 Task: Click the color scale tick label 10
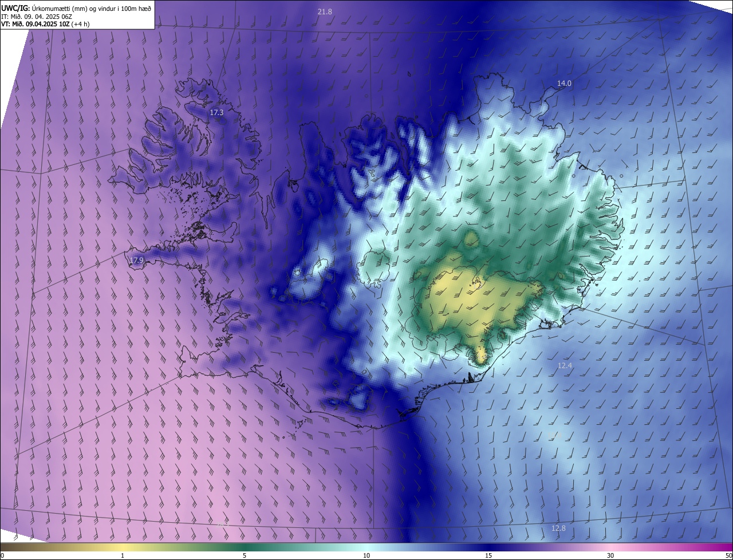coord(366,555)
